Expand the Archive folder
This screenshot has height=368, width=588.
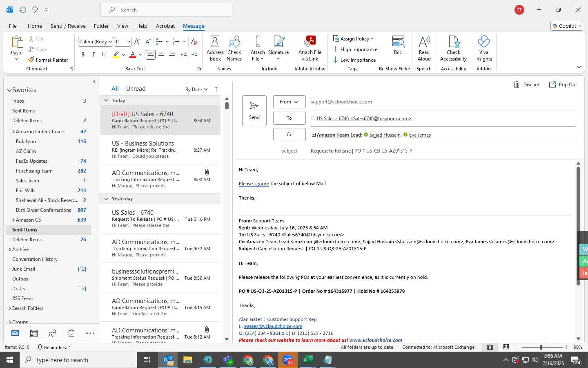9,249
